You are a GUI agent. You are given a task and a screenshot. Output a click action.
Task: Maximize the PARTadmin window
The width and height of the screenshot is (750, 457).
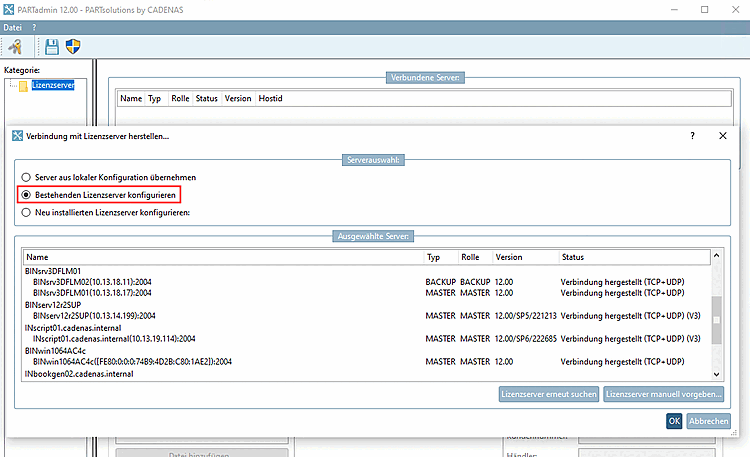click(705, 10)
